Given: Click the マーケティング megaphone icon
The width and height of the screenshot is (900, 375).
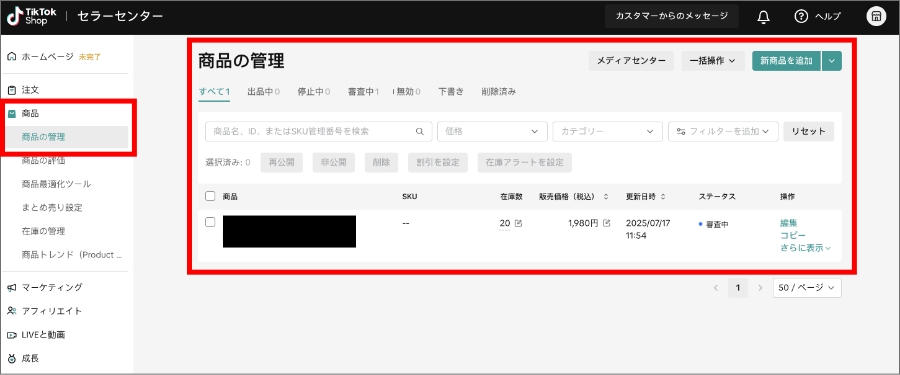Looking at the screenshot, I should [12, 287].
